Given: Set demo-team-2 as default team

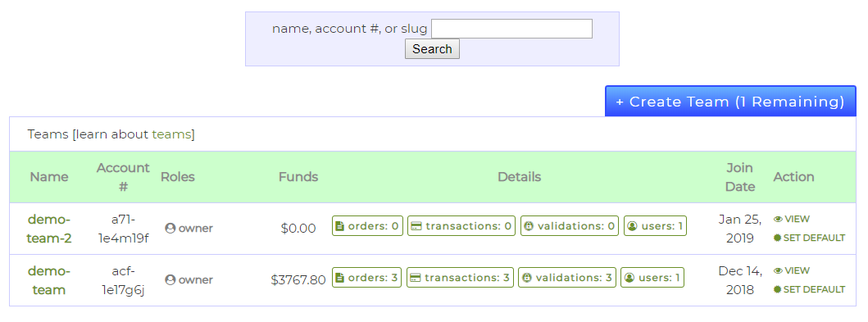Looking at the screenshot, I should (809, 238).
